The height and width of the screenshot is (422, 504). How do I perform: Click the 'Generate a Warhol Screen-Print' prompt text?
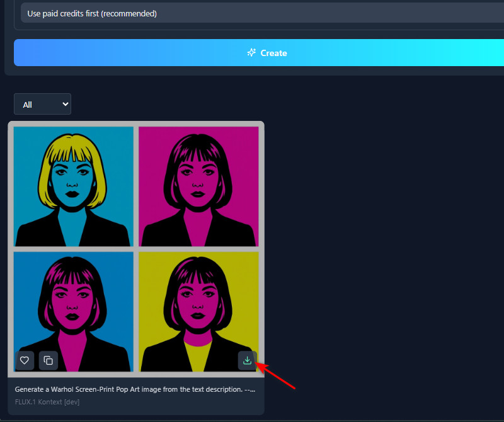coord(135,389)
